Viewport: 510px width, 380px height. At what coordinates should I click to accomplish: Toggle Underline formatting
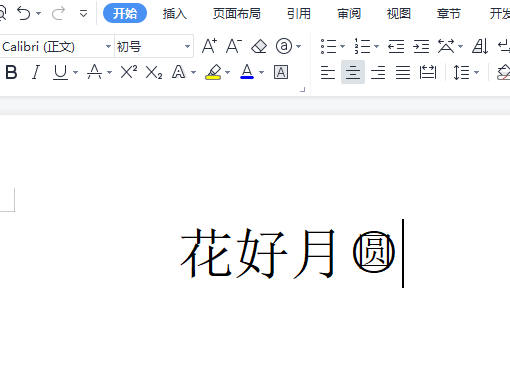coord(60,72)
